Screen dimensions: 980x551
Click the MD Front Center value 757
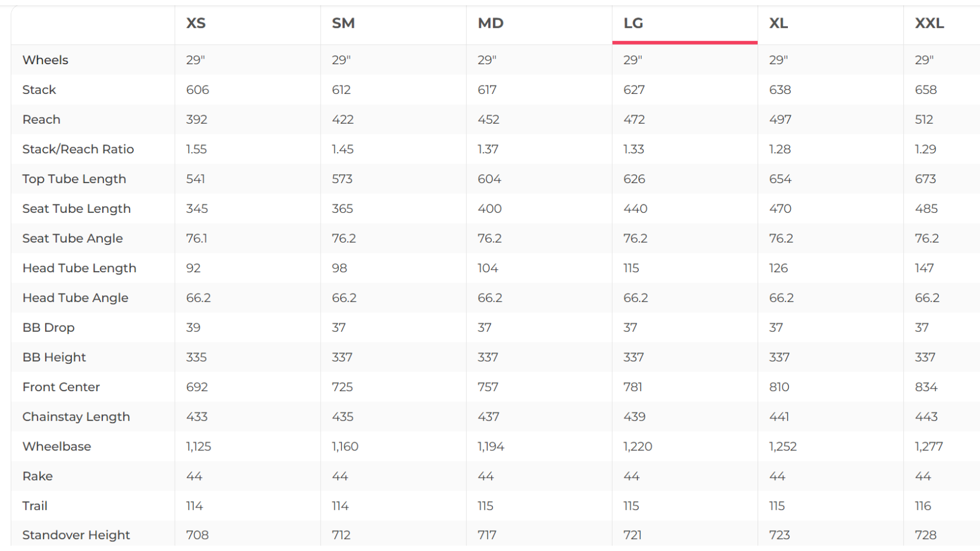click(488, 387)
